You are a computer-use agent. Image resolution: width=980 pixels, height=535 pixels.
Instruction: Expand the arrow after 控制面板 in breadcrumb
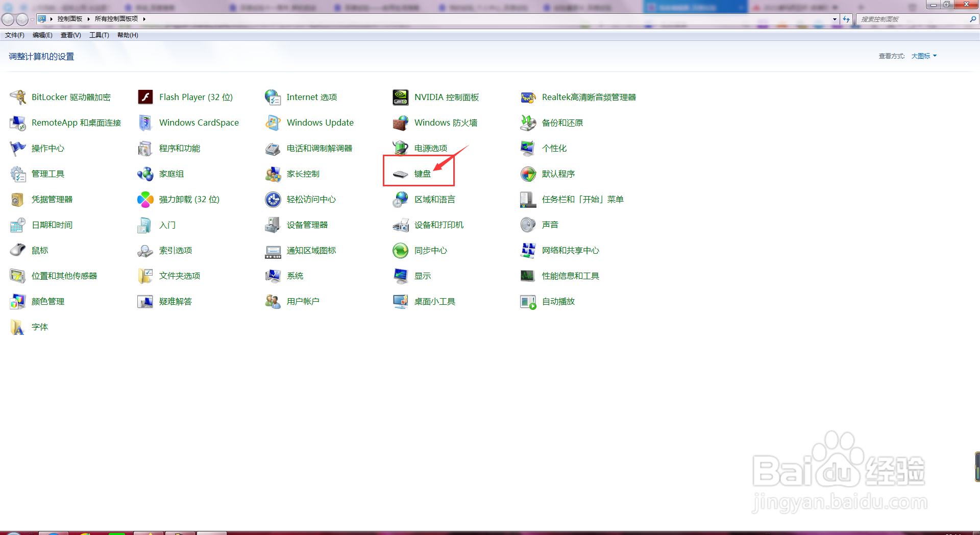click(88, 19)
